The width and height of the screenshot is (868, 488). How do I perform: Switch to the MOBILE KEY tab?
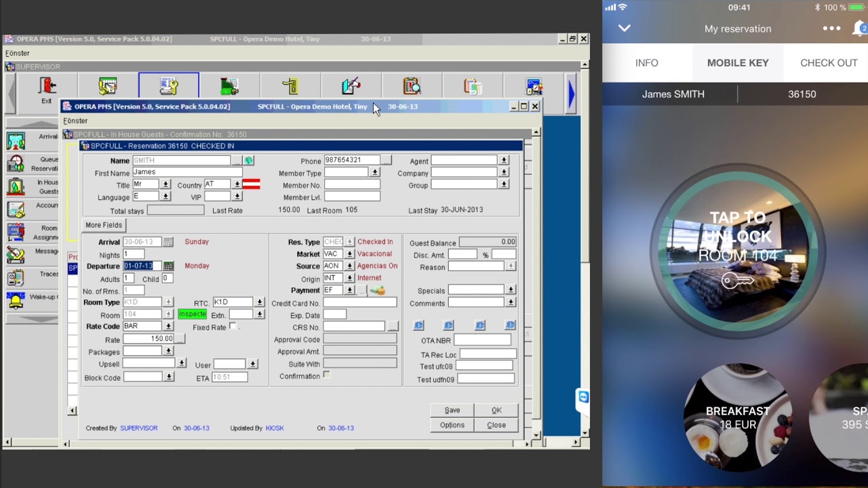738,62
